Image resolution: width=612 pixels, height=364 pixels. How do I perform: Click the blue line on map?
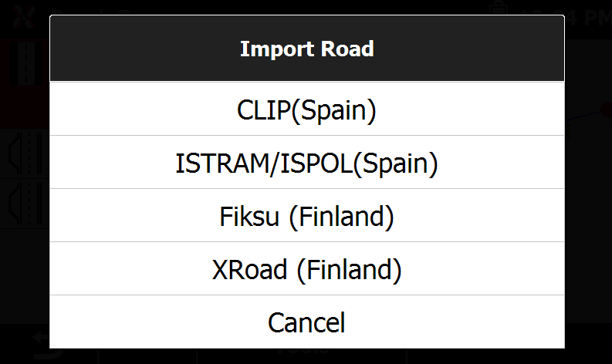pyautogui.click(x=583, y=116)
